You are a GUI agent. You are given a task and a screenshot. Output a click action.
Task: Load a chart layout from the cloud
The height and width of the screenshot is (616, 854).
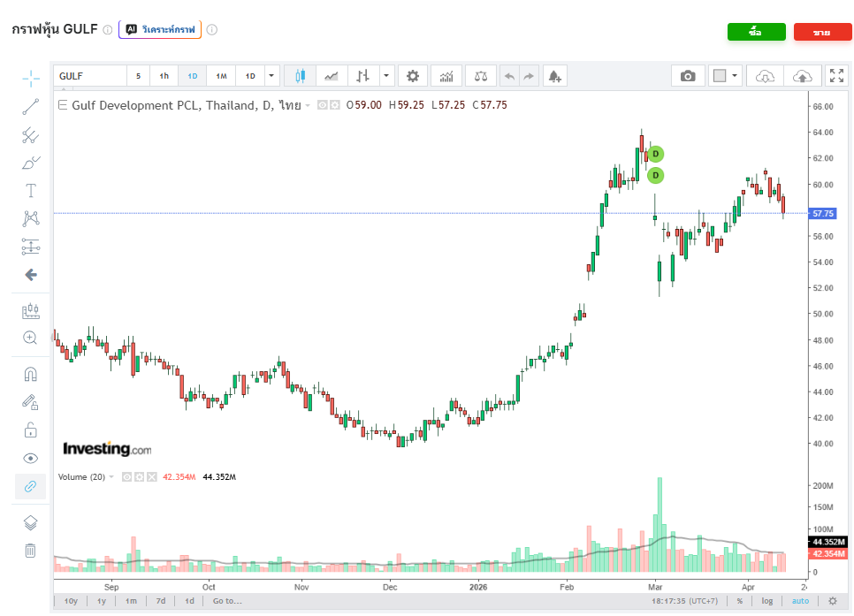(x=766, y=76)
